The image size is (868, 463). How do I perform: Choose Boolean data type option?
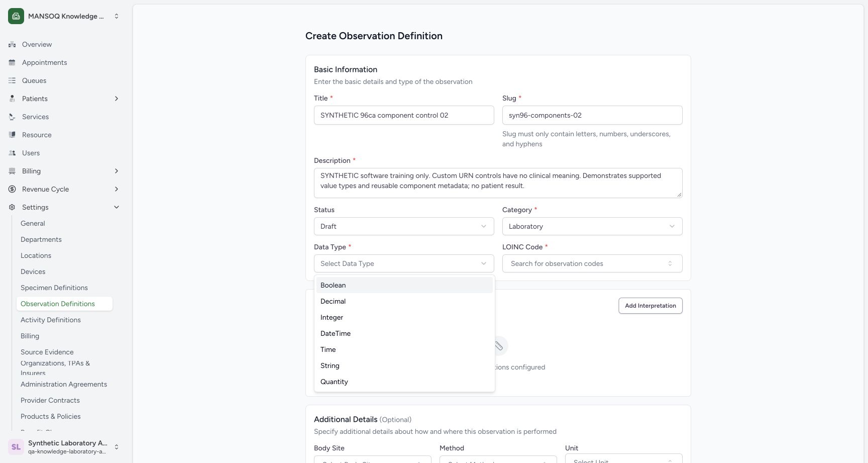click(x=404, y=285)
